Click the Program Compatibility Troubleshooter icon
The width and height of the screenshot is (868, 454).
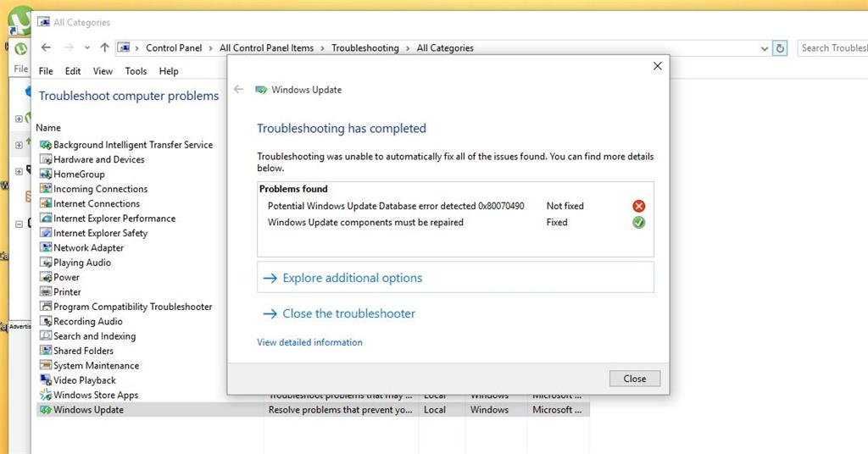point(46,307)
